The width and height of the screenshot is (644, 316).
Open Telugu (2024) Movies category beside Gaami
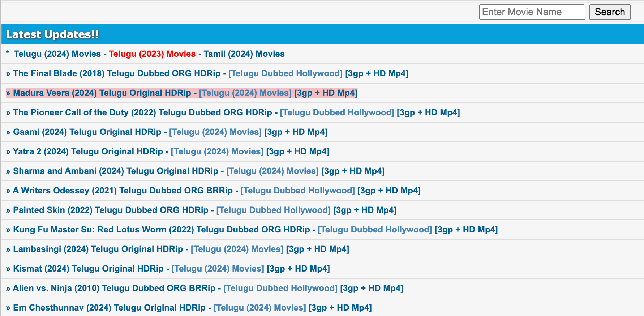215,132
